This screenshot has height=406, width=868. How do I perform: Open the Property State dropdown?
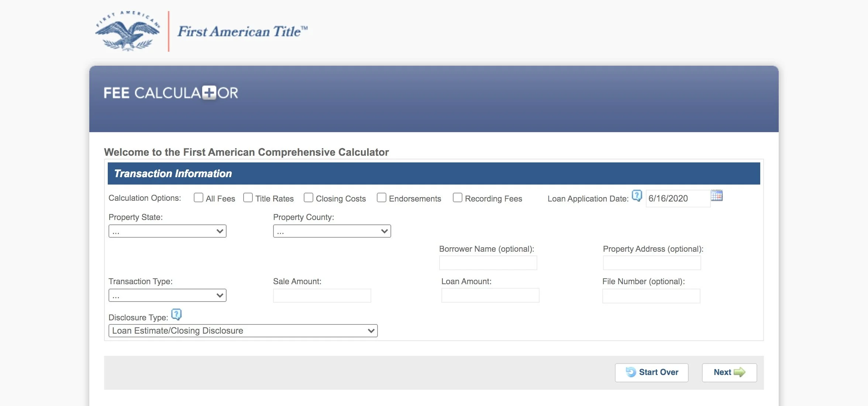[x=167, y=231]
